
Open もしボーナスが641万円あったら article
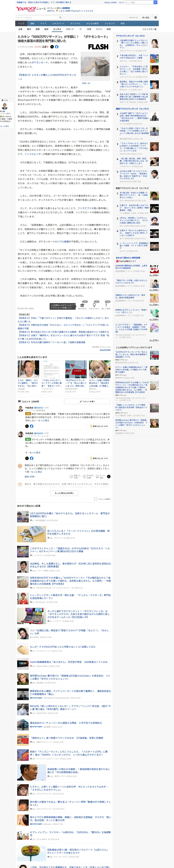(62, 647)
